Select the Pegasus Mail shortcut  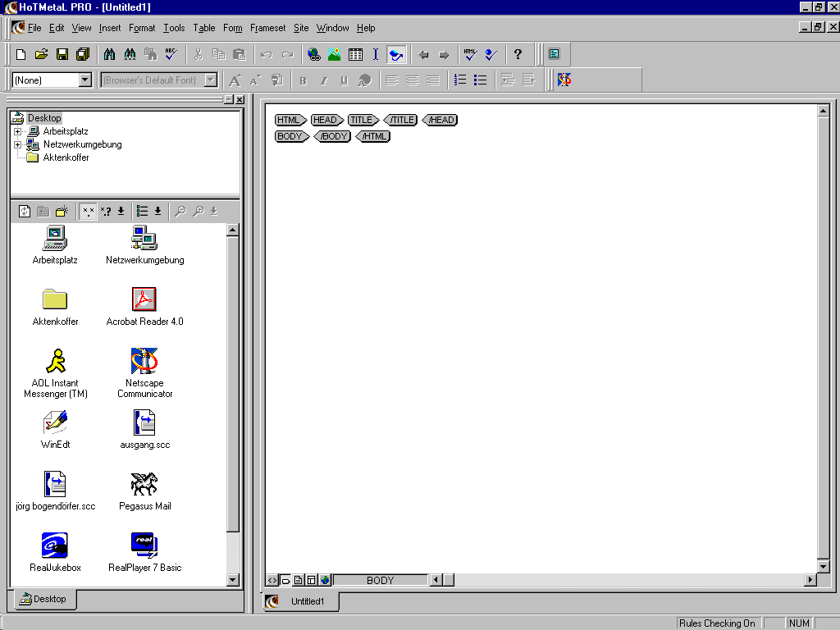coord(144,491)
